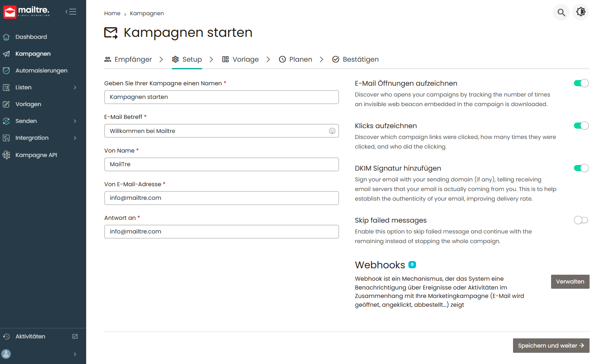Open the notification bell icon

click(581, 12)
